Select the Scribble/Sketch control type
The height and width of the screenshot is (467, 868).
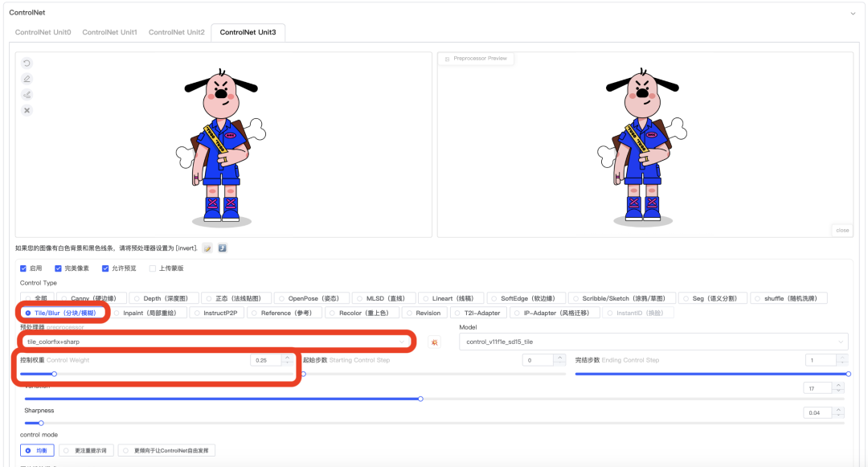(621, 298)
